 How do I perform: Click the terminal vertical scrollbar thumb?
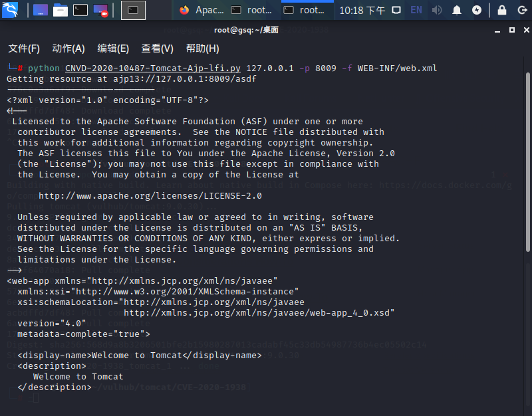pos(528,162)
